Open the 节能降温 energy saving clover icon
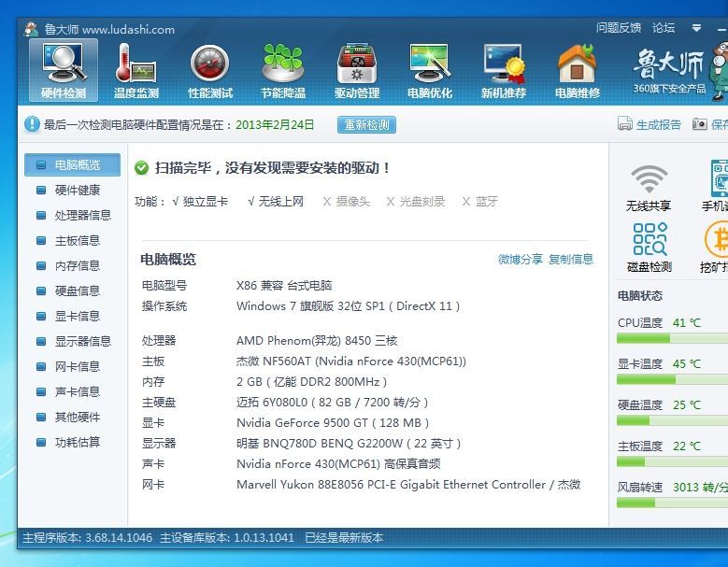This screenshot has width=728, height=567. pyautogui.click(x=283, y=71)
